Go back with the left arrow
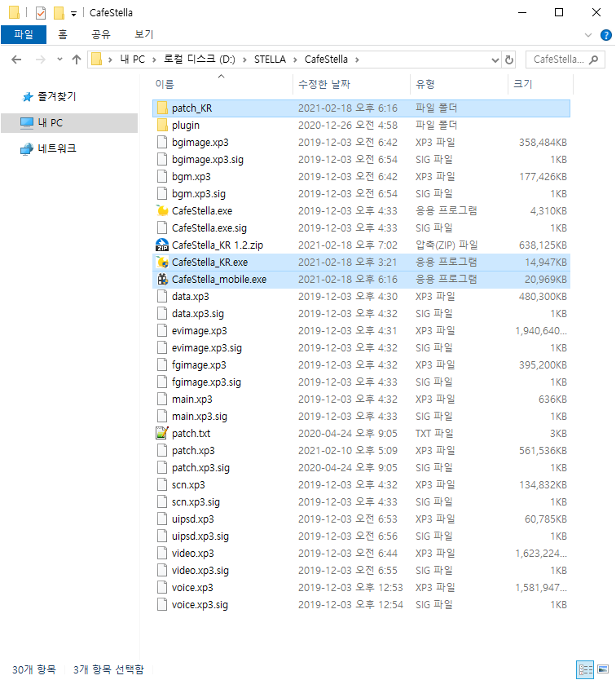Image resolution: width=616 pixels, height=680 pixels. pyautogui.click(x=16, y=60)
